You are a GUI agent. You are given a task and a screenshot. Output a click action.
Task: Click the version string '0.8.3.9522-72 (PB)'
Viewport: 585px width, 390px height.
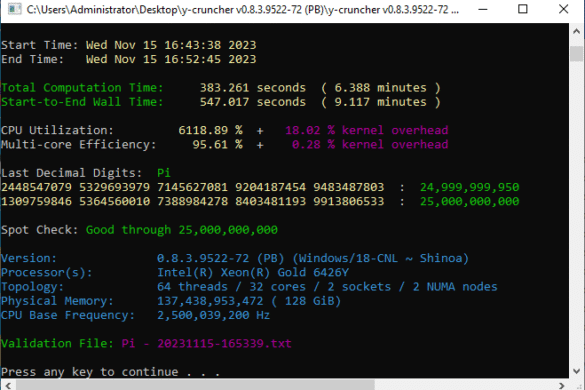point(220,258)
